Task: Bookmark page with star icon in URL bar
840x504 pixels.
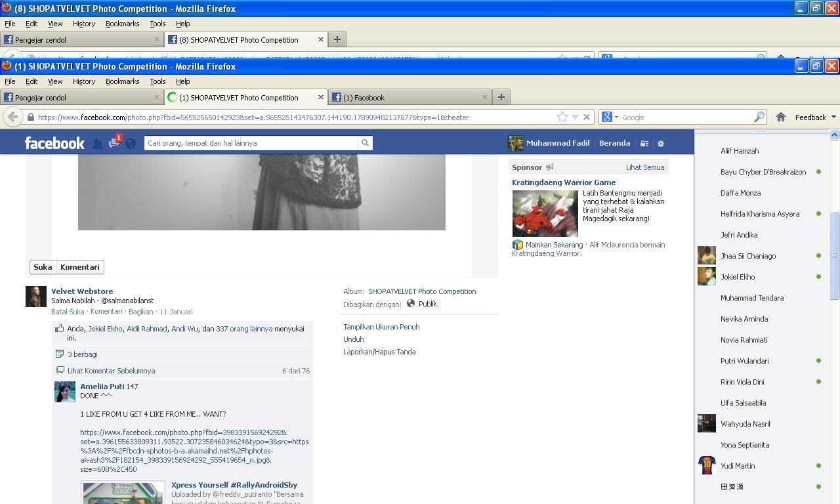Action: 562,117
